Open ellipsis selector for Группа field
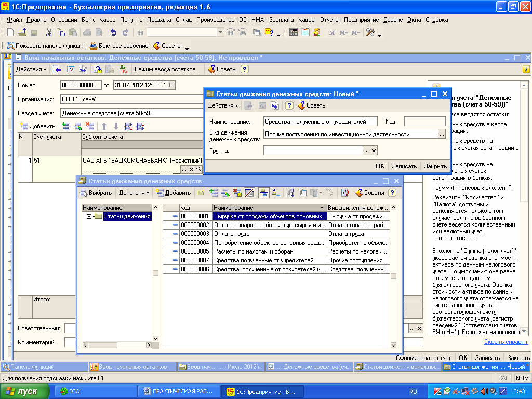 tap(366, 151)
